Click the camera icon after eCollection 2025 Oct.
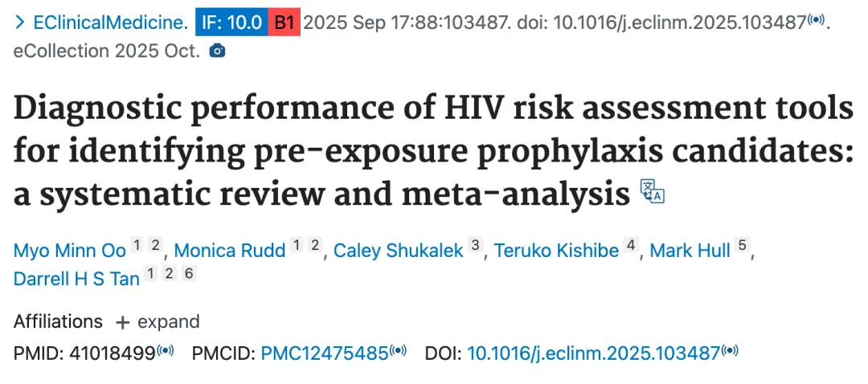Screen dimensions: 868x384 (218, 51)
